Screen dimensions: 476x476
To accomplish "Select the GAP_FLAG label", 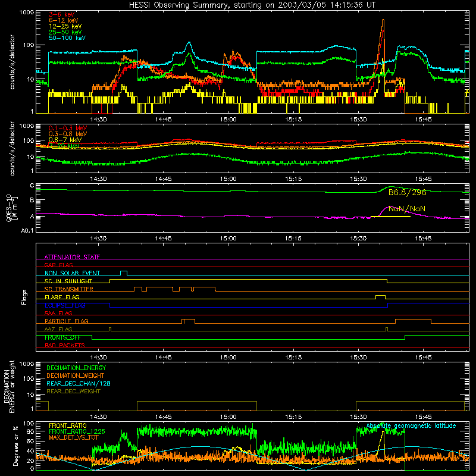I will tap(58, 265).
